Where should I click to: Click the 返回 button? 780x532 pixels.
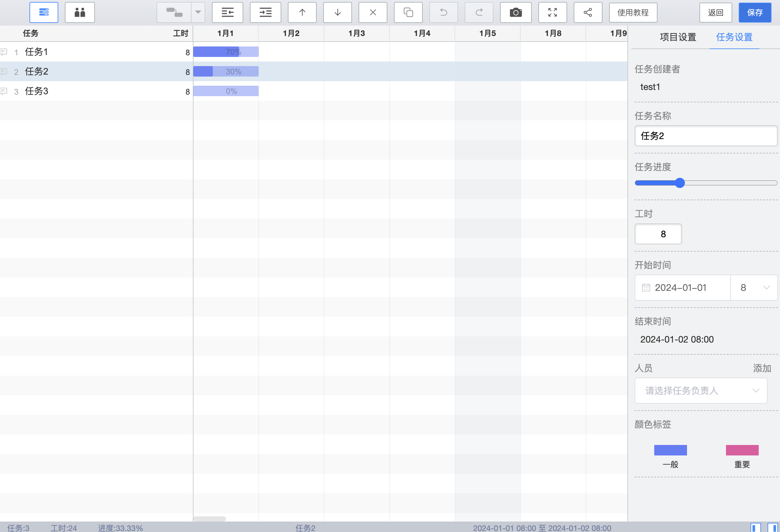(715, 12)
